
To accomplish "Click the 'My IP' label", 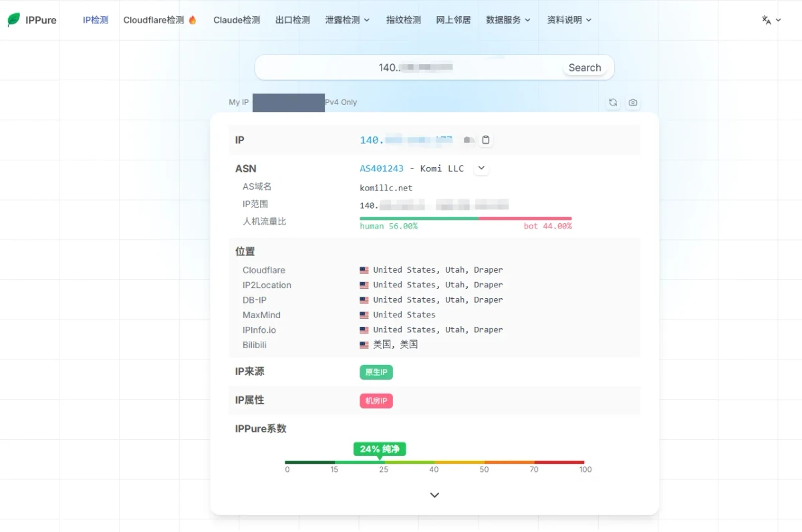I will click(x=239, y=102).
